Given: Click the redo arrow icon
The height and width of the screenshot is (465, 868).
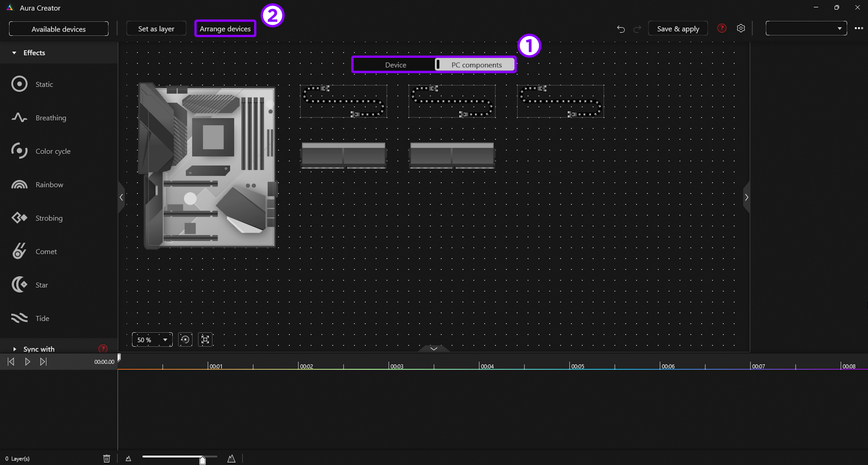Looking at the screenshot, I should click(x=637, y=29).
